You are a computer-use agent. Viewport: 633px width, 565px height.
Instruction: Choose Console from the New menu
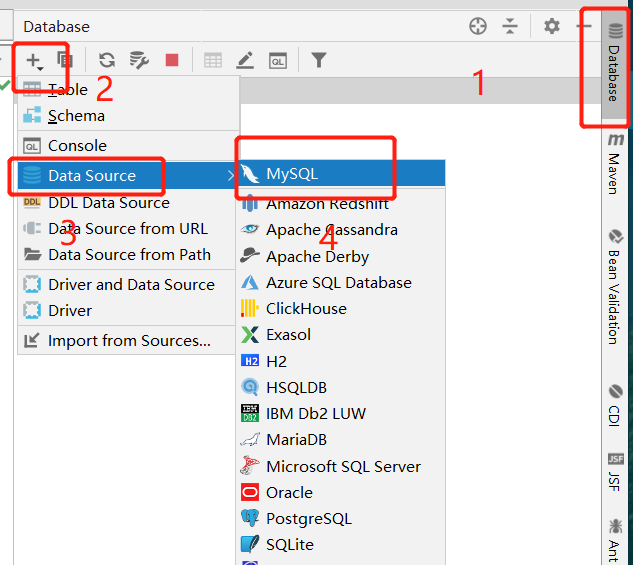[127, 146]
